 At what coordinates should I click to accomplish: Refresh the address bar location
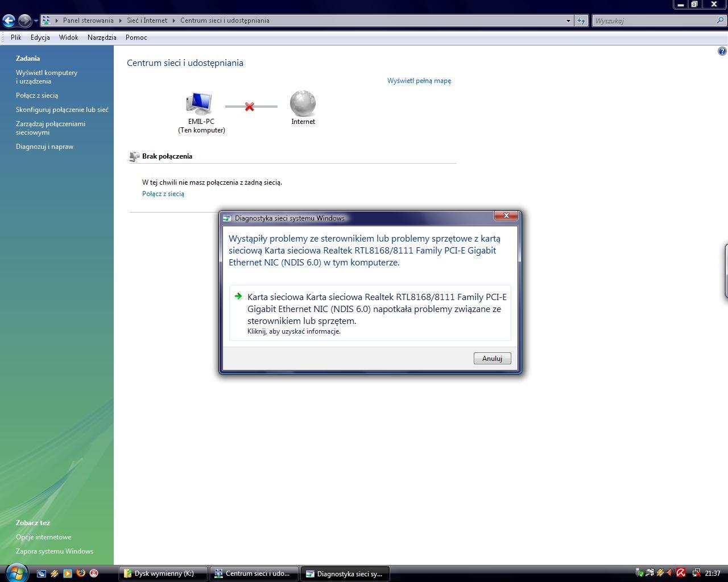[581, 20]
